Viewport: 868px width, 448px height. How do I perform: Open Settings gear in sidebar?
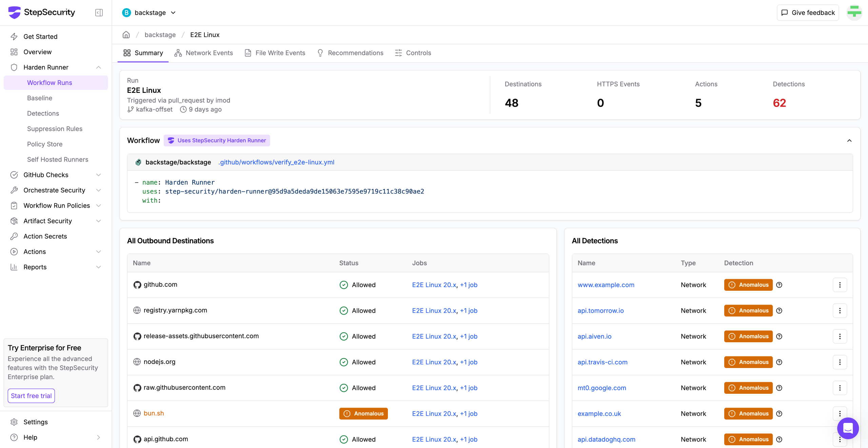[14, 422]
